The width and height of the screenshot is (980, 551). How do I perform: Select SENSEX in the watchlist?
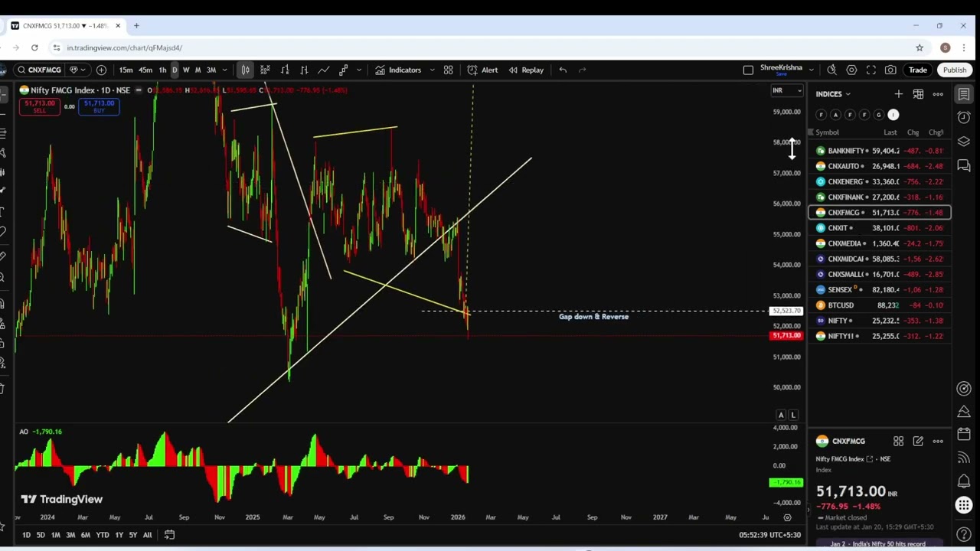click(880, 290)
